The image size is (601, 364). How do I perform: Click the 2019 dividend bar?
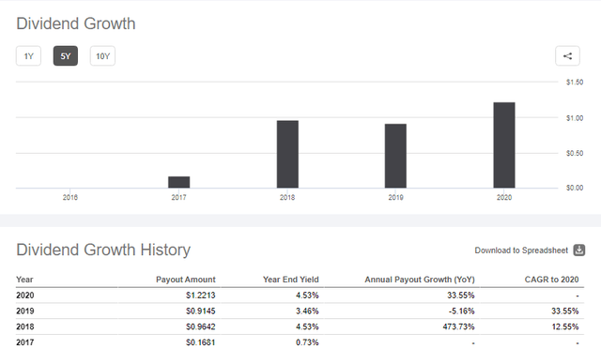[395, 156]
